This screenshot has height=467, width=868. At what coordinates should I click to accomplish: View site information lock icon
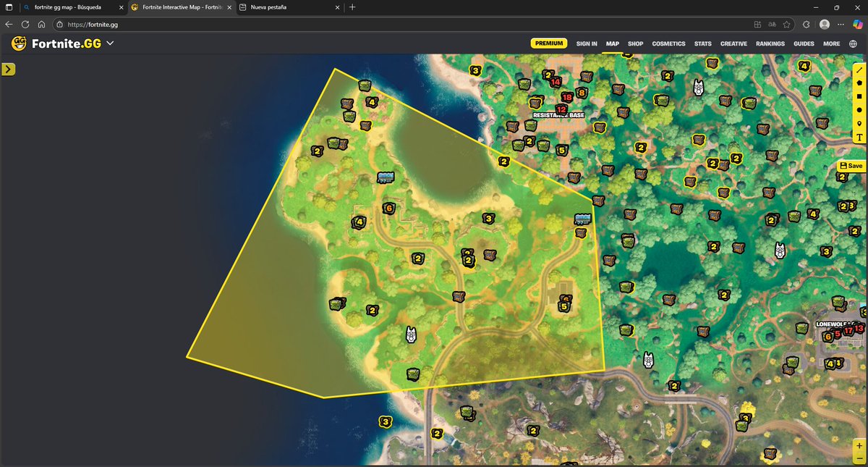coord(59,24)
